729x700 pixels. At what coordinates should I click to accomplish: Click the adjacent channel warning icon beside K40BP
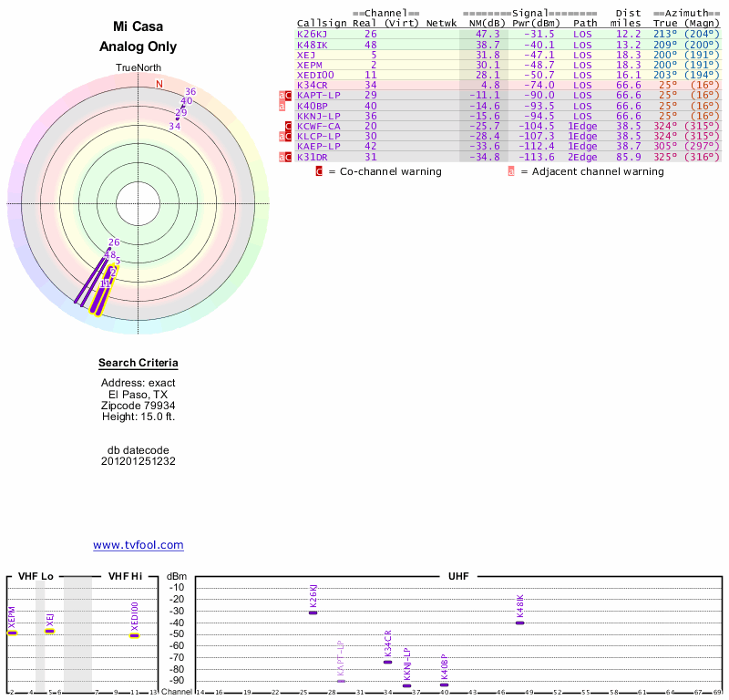click(x=282, y=106)
